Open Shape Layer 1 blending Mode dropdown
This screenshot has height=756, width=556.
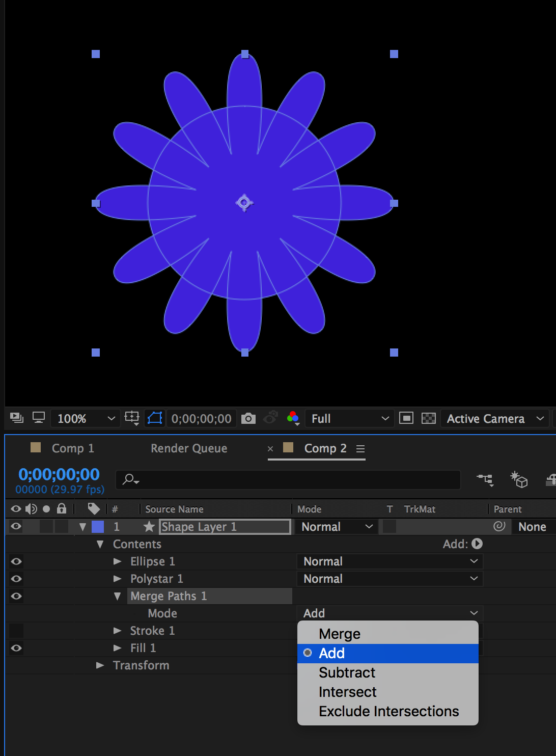(337, 526)
